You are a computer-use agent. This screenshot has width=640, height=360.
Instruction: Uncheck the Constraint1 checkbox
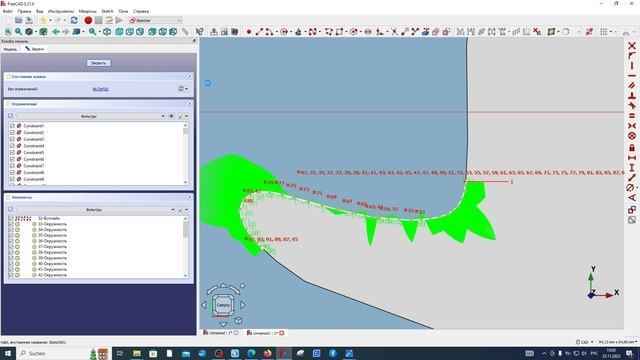(12, 126)
